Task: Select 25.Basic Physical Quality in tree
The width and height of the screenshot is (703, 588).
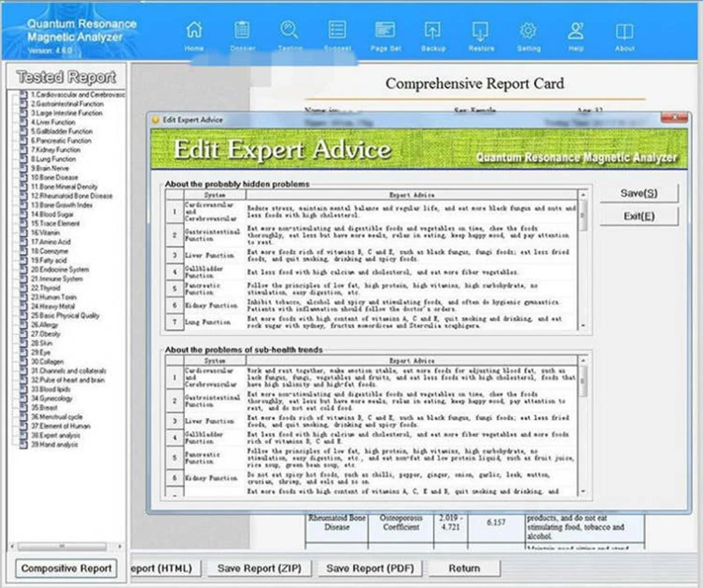Action: [x=65, y=316]
